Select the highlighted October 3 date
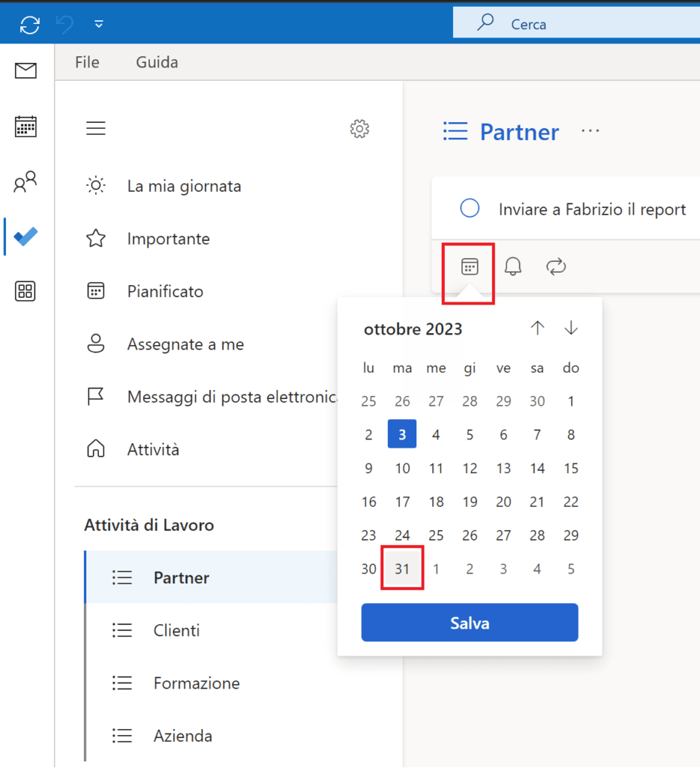Screen dimensions: 700x768 [402, 434]
